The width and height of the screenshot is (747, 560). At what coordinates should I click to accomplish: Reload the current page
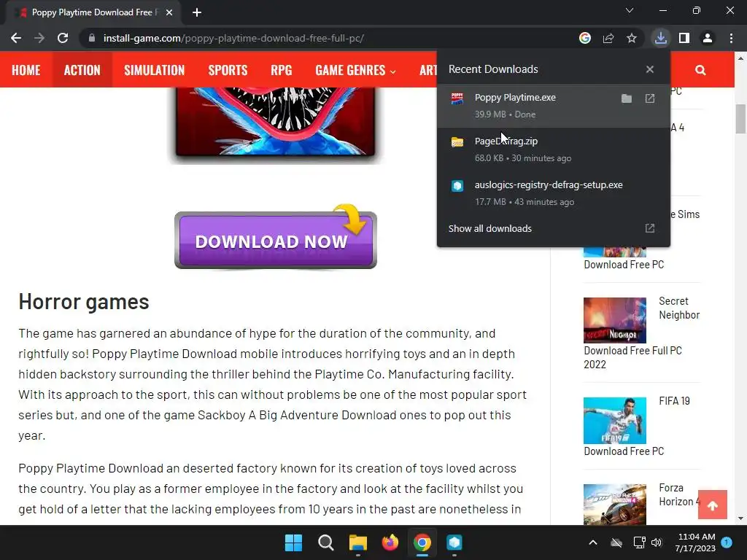pyautogui.click(x=63, y=38)
